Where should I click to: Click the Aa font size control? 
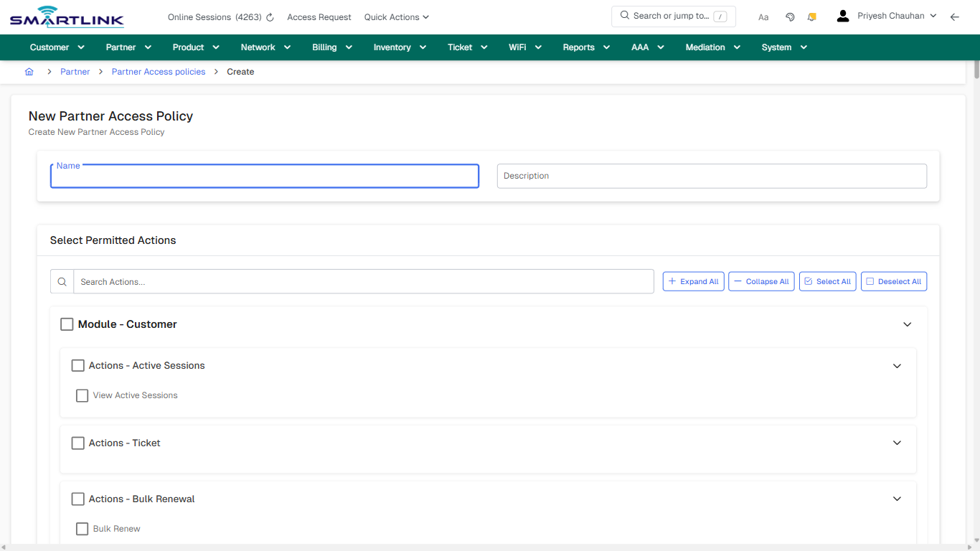(763, 17)
